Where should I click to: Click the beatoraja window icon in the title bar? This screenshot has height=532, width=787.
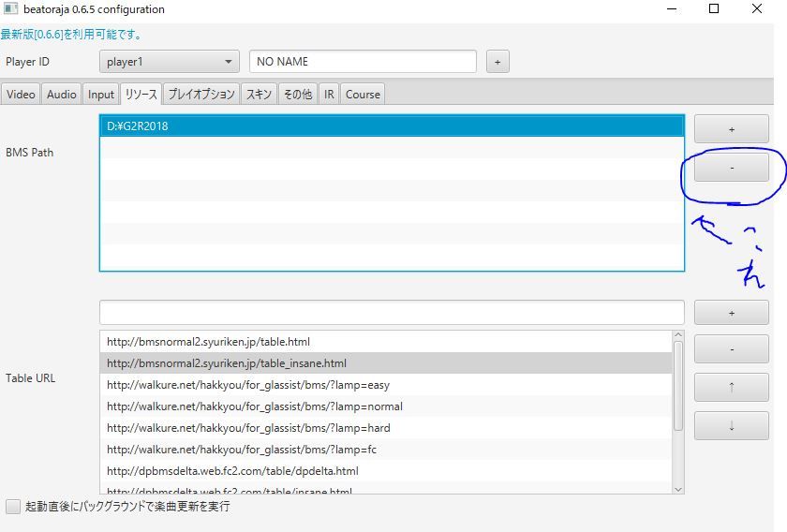(10, 8)
